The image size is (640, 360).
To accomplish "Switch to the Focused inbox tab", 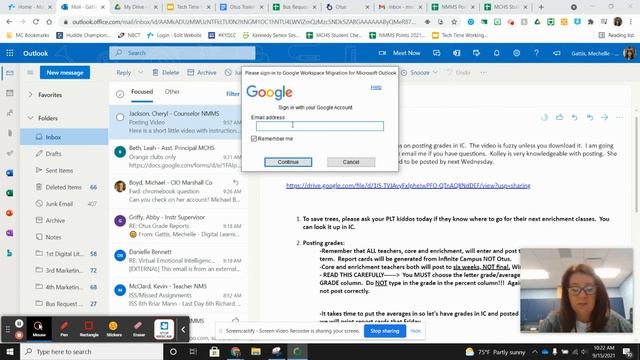I will pyautogui.click(x=142, y=92).
